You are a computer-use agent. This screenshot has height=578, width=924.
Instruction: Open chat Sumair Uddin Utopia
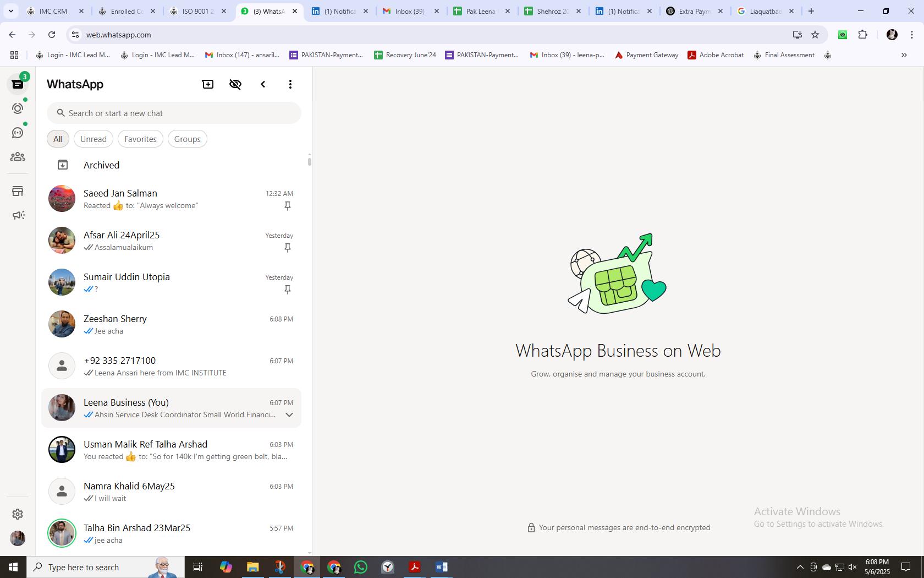[x=172, y=282]
